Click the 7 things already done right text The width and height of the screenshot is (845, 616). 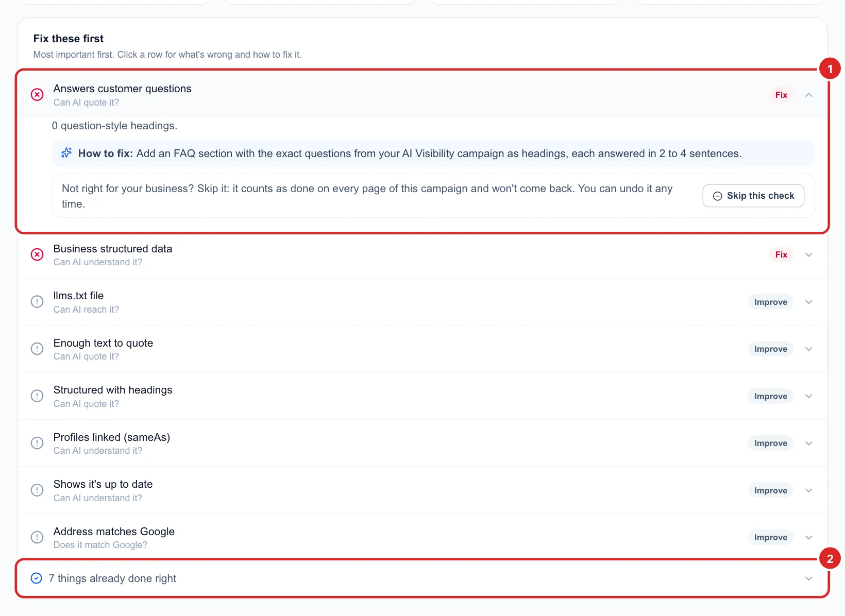(x=112, y=578)
